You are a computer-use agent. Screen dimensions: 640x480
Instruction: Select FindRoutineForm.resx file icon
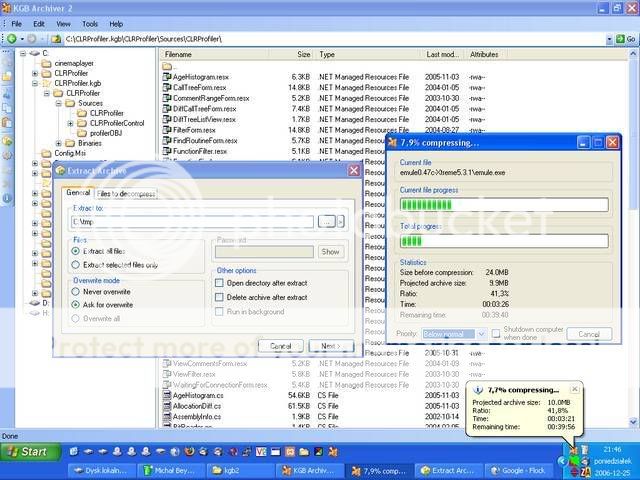167,140
